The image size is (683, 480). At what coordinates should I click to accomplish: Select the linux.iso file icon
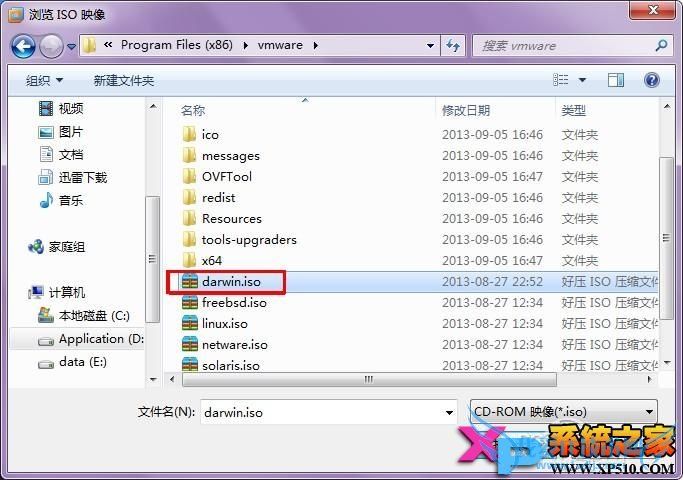point(189,323)
